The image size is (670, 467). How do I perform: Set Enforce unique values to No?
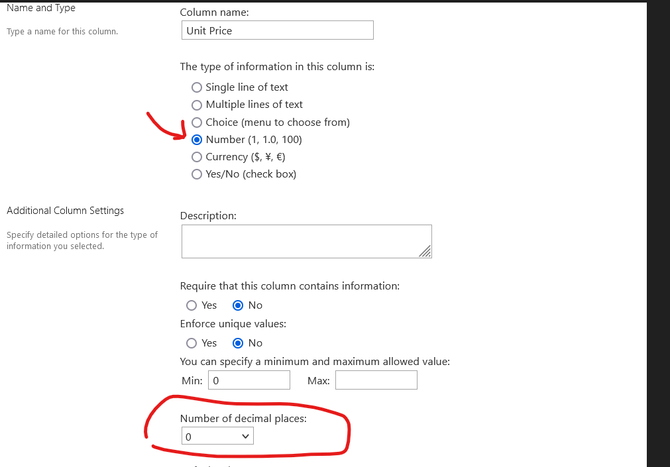tap(238, 343)
